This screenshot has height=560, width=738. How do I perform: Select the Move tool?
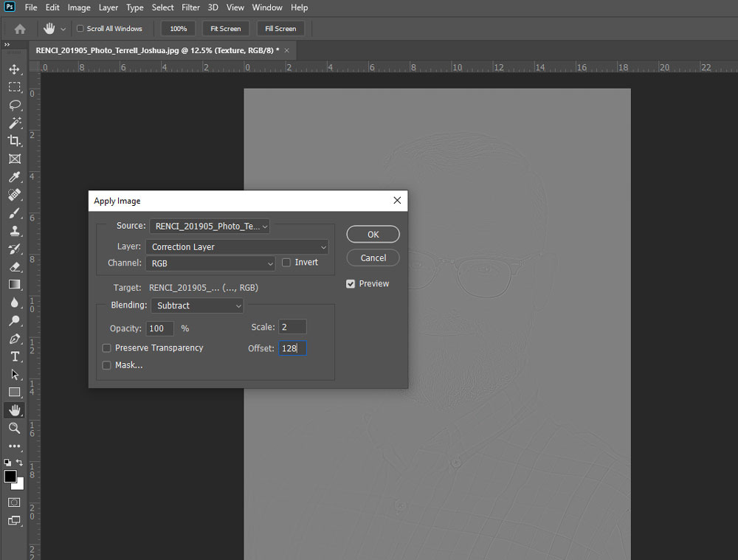14,69
